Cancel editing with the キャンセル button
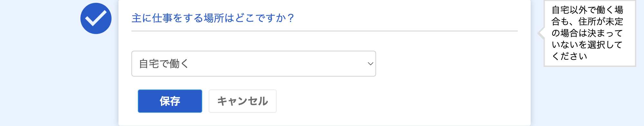 [x=242, y=101]
